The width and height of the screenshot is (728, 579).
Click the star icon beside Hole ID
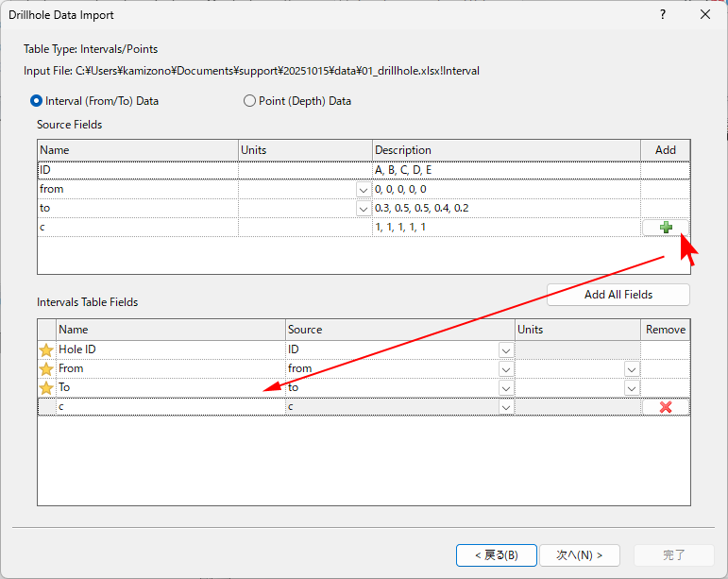[46, 350]
